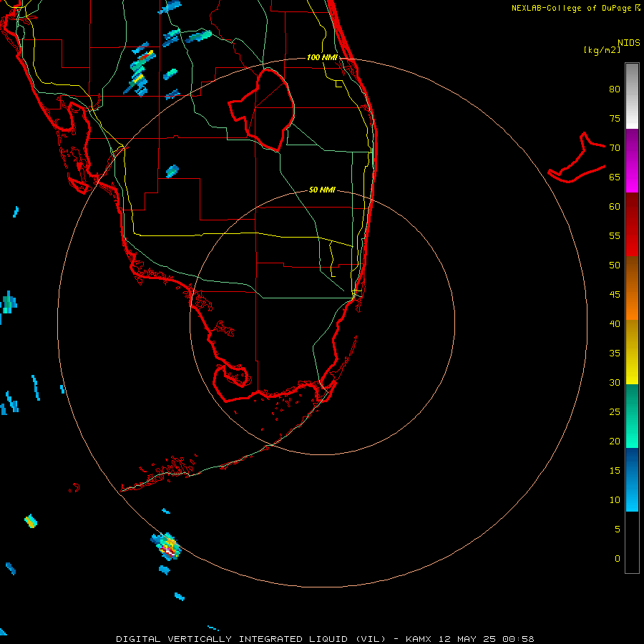
Task: Click the legend value 45
Action: click(x=615, y=295)
